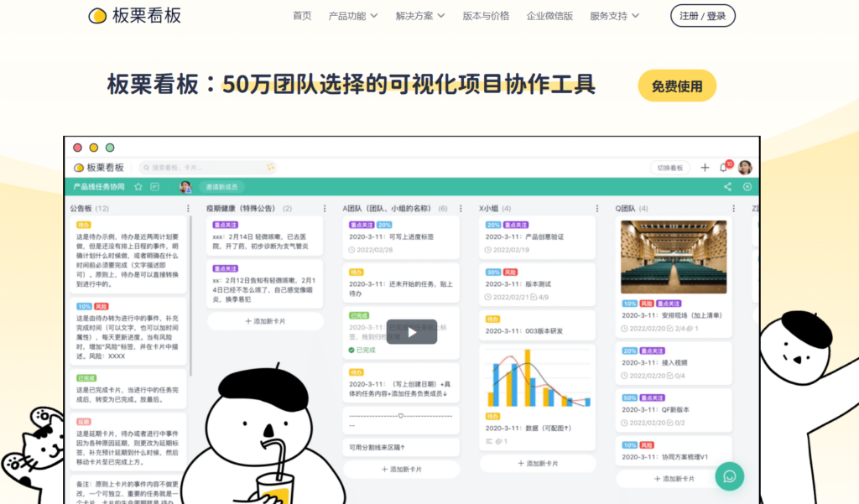Toggle the star to favorite 产品线任务协同 board
This screenshot has width=859, height=504.
[x=138, y=185]
